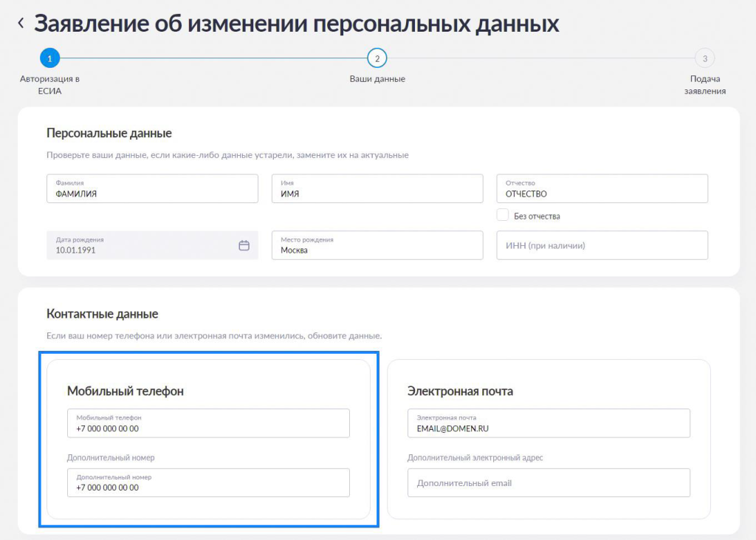Focus the Дополнительный номер phone field
This screenshot has width=756, height=540.
point(208,482)
